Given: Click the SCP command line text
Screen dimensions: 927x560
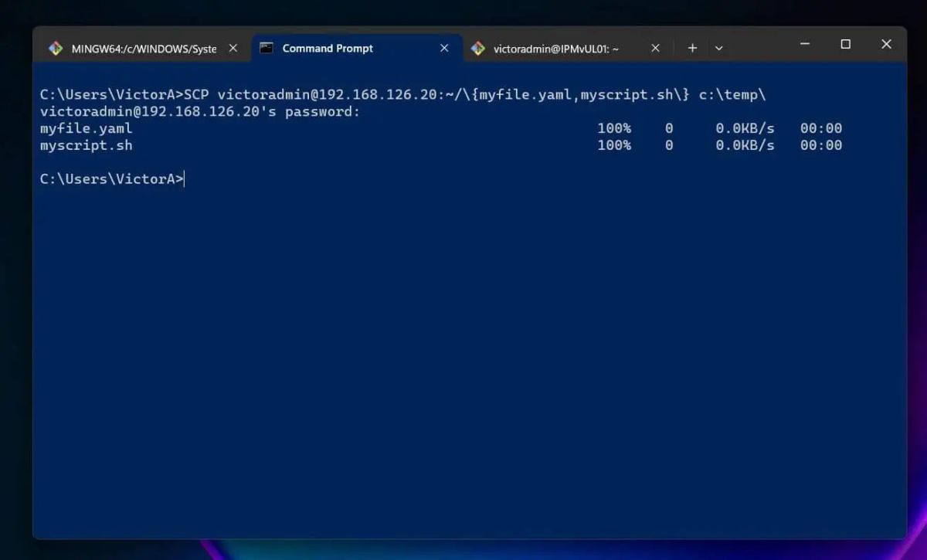Looking at the screenshot, I should coord(402,95).
